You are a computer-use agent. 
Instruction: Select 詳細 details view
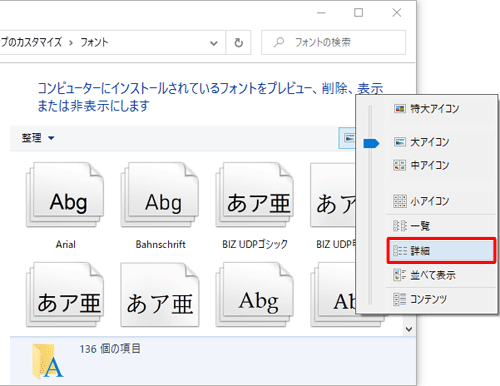point(441,251)
